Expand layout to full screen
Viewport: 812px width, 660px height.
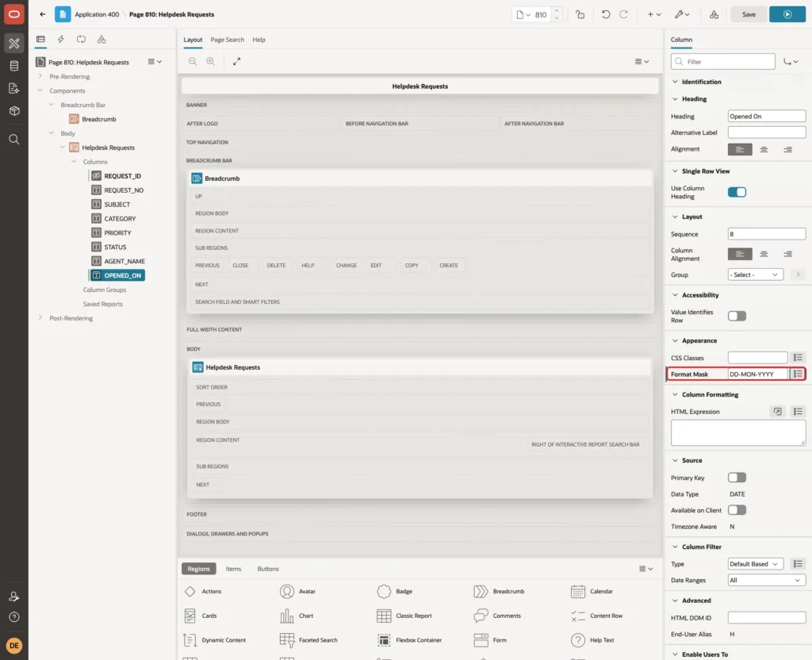[x=236, y=61]
